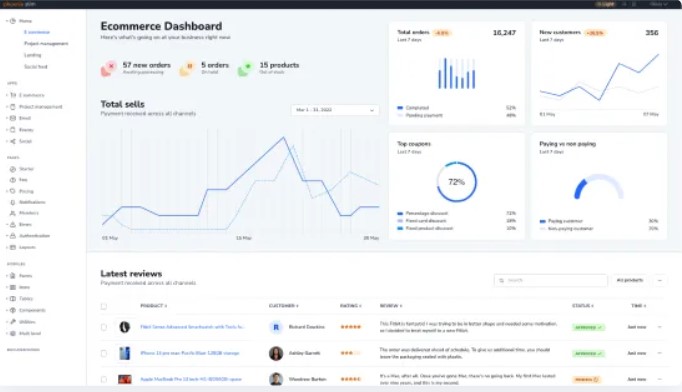Image resolution: width=682 pixels, height=392 pixels.
Task: Click the Fitbit smartwatch product thumbnail
Action: point(125,327)
